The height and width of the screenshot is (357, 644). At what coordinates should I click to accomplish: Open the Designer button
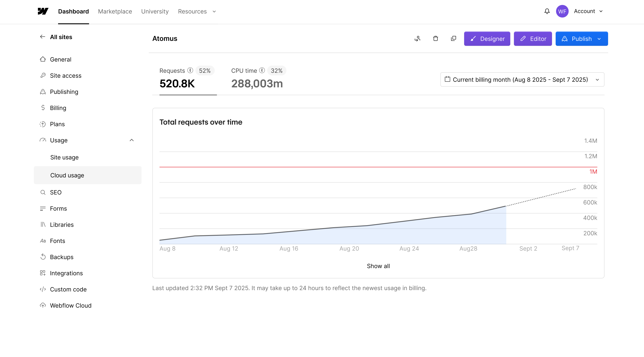tap(487, 39)
